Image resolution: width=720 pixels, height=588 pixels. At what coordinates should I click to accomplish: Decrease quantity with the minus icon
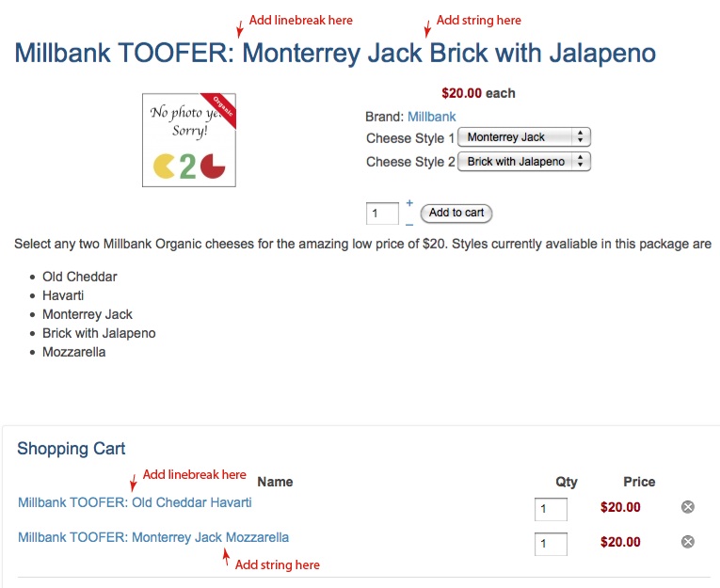[x=409, y=225]
